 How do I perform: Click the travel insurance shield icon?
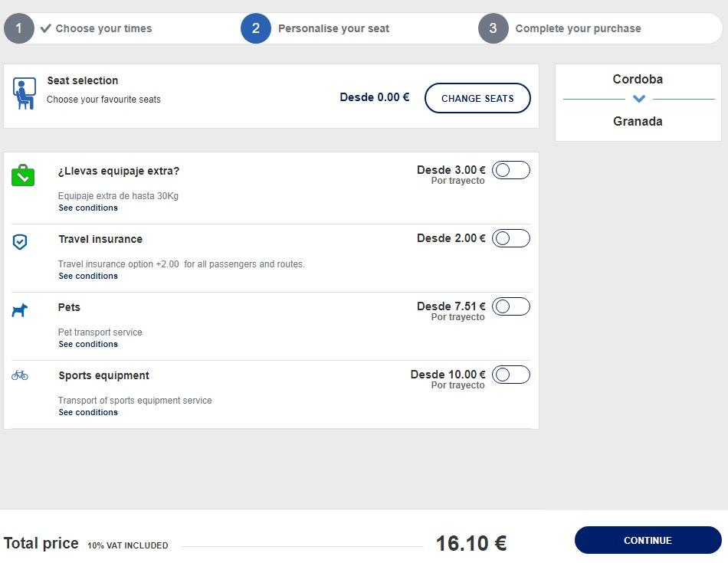point(19,241)
